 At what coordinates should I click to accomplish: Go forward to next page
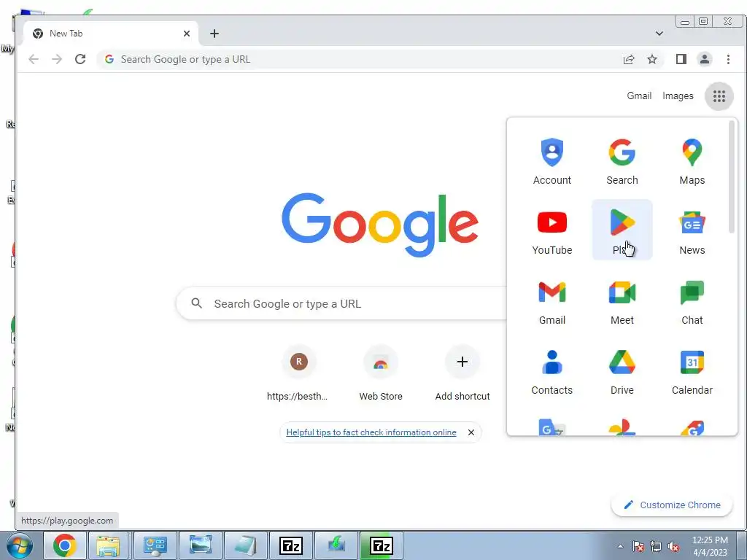[x=57, y=59]
